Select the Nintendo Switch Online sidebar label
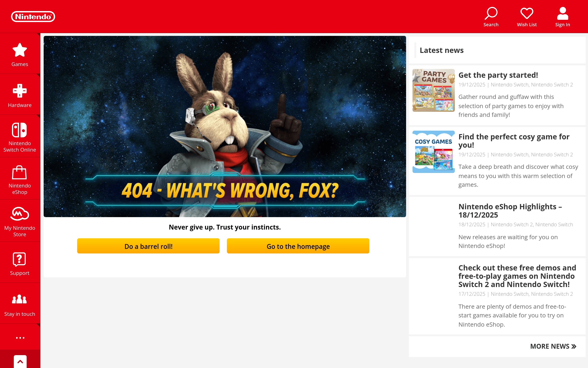This screenshot has width=588, height=368. [20, 147]
